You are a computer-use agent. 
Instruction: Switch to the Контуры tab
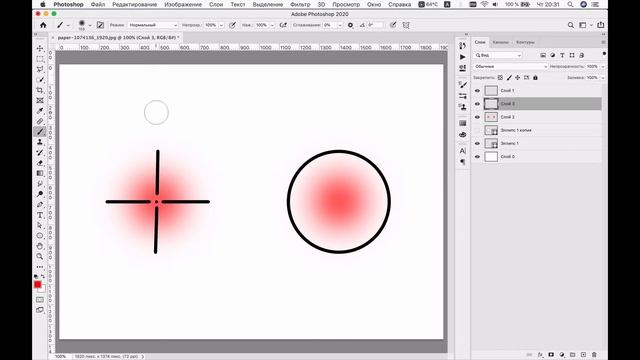coord(525,42)
